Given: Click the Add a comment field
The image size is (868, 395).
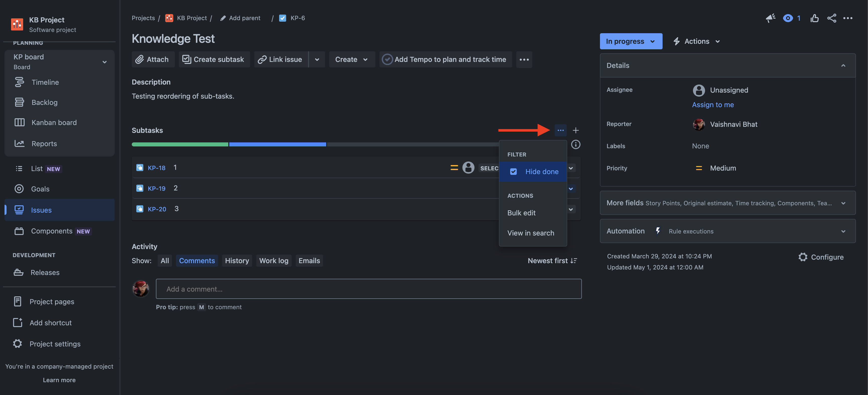Looking at the screenshot, I should click(x=368, y=289).
